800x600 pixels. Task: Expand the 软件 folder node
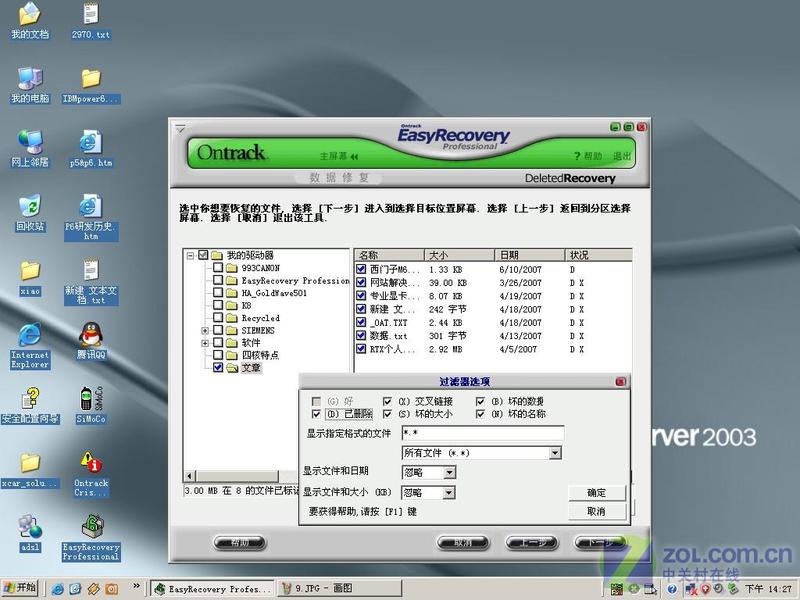205,343
